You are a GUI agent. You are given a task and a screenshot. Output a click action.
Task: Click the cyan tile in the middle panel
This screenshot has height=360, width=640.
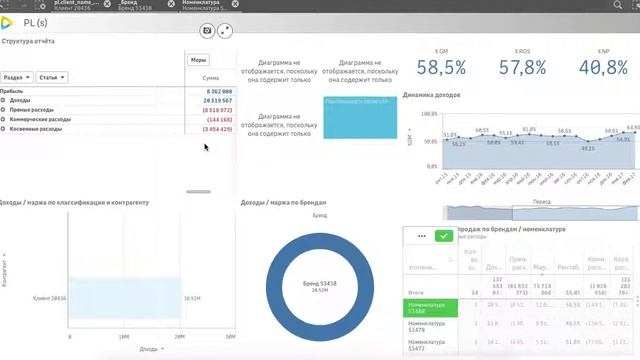point(360,118)
